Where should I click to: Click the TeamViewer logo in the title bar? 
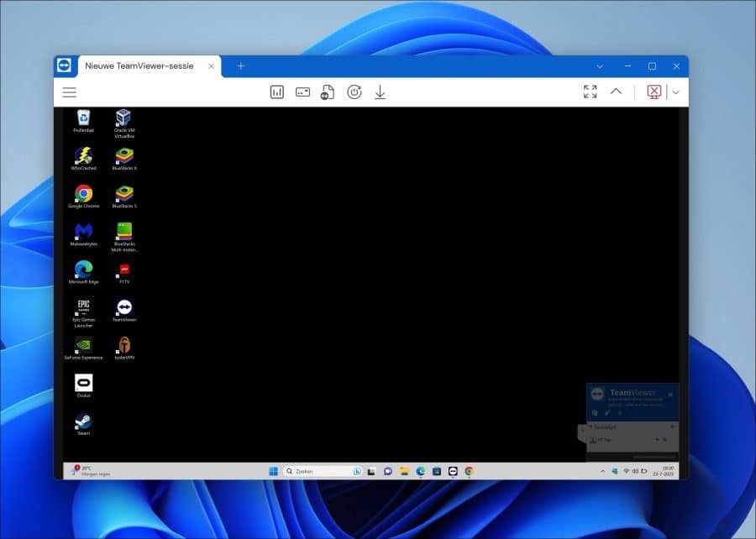[64, 65]
